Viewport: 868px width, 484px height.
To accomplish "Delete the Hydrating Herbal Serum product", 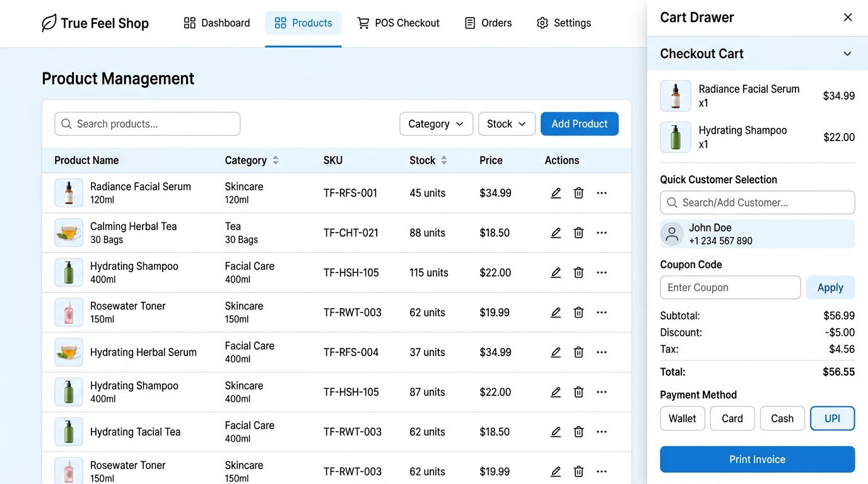I will 578,352.
